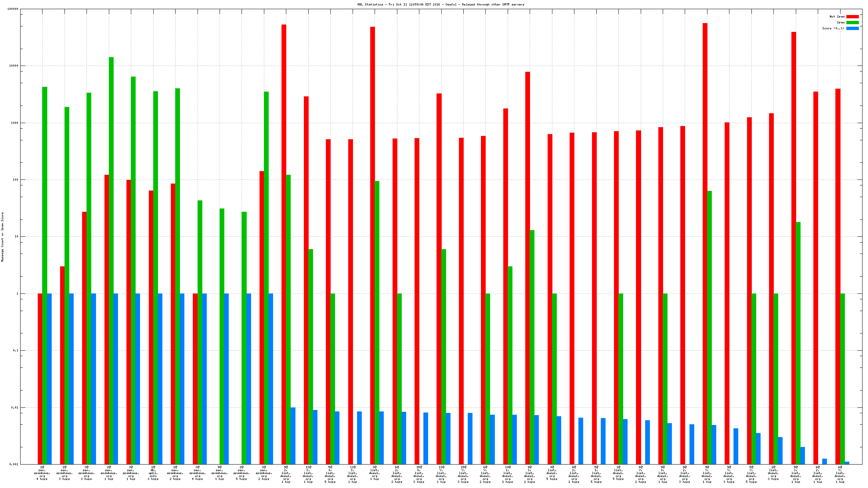Click the green bar above 9@ zen.spamhaus.org 1 hop

(x=222, y=330)
